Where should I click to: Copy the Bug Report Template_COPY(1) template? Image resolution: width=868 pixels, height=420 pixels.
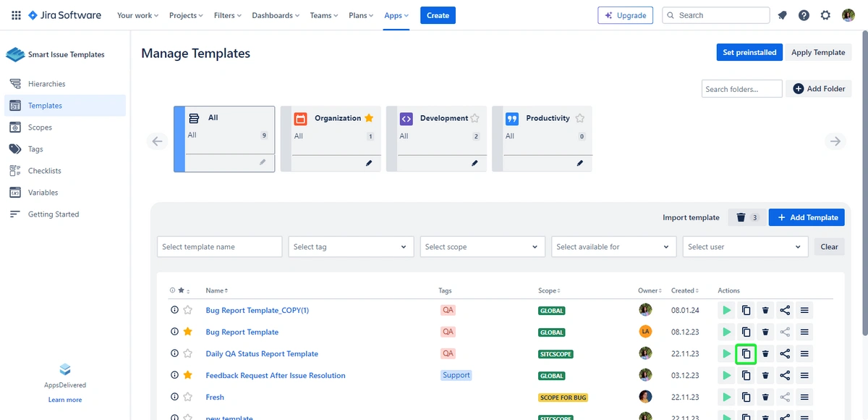(x=746, y=310)
